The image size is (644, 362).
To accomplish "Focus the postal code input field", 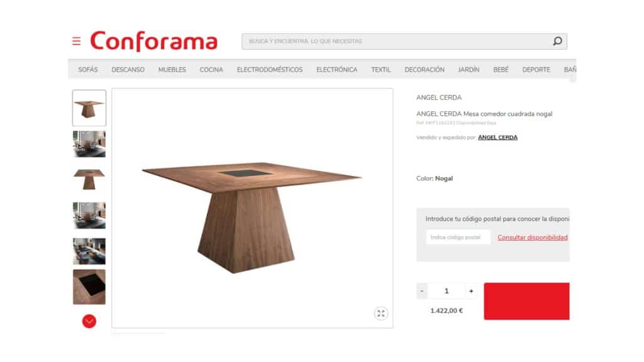I will (x=458, y=237).
